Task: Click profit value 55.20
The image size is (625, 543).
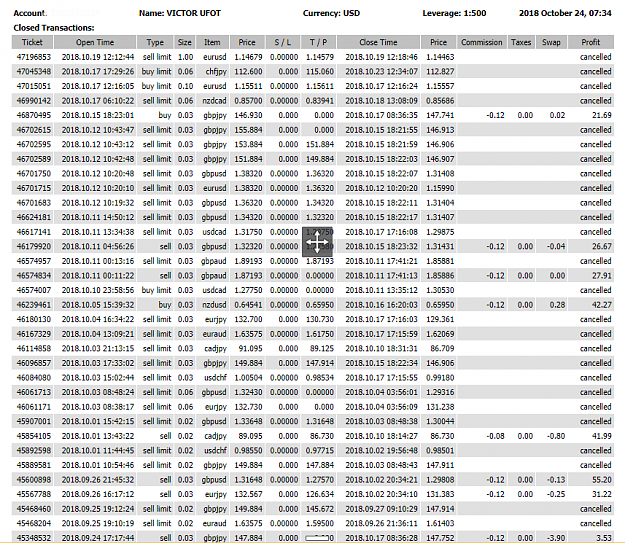Action: tap(601, 480)
